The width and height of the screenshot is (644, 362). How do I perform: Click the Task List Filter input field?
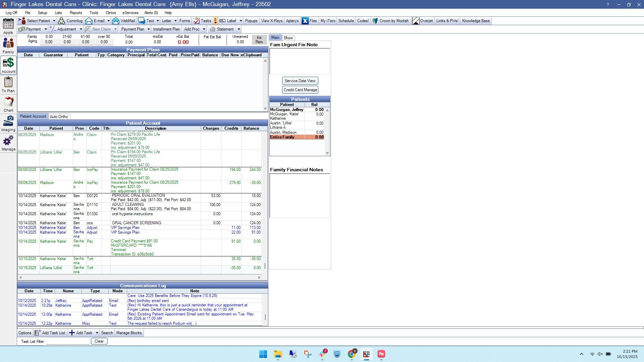(x=68, y=341)
